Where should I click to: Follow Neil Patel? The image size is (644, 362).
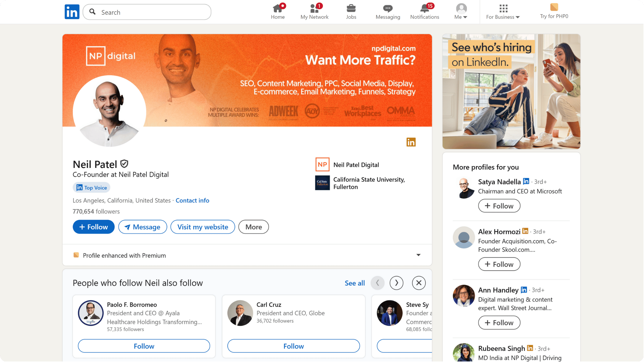(93, 227)
